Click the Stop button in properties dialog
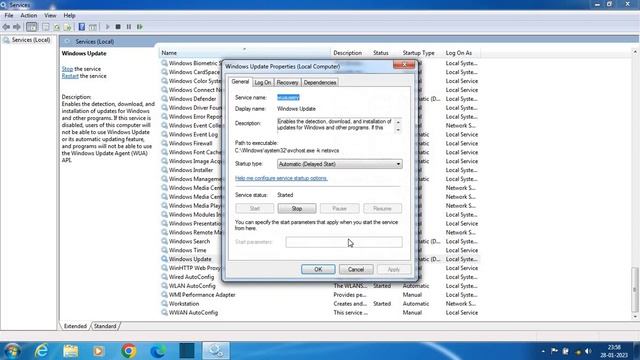 (x=297, y=209)
